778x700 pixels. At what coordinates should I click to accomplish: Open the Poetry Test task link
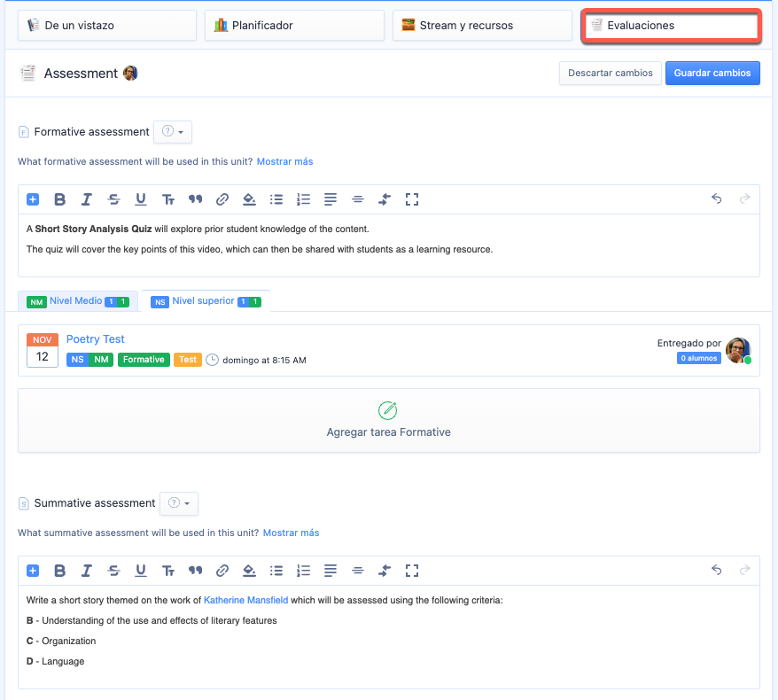point(96,339)
